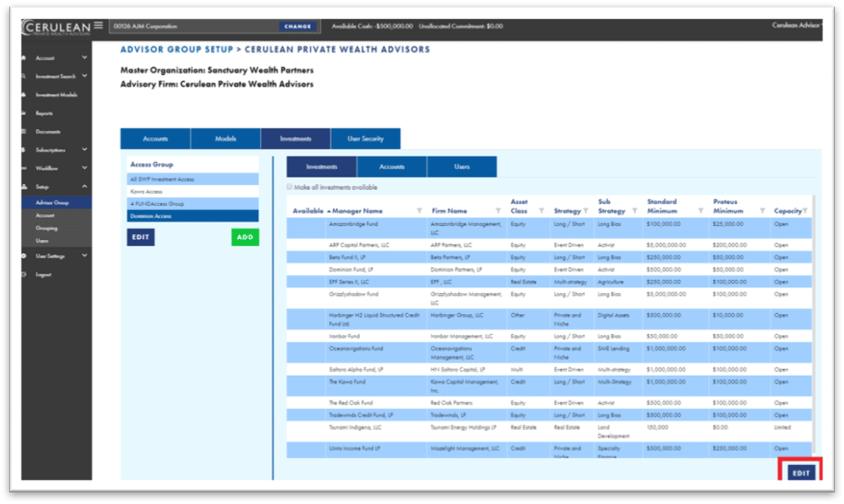Switch to the top Investments tab
Viewport: 844px width, 504px height.
click(x=296, y=138)
